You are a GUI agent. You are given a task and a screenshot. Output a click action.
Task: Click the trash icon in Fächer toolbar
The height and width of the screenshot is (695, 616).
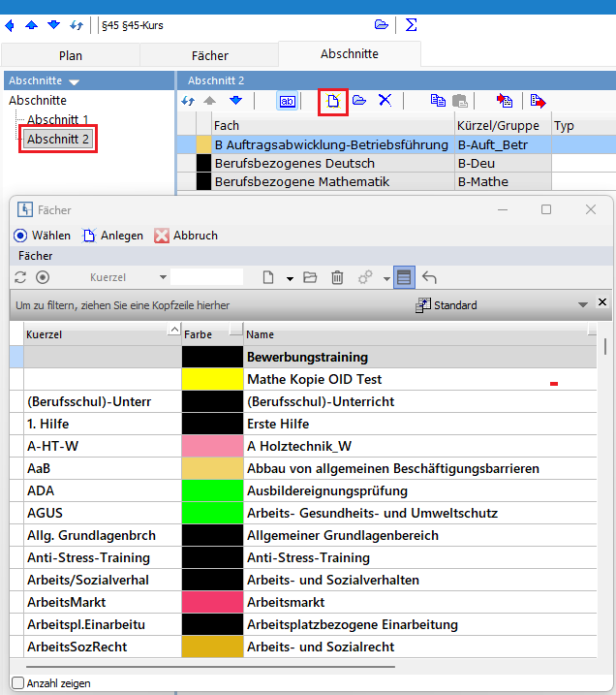click(337, 277)
